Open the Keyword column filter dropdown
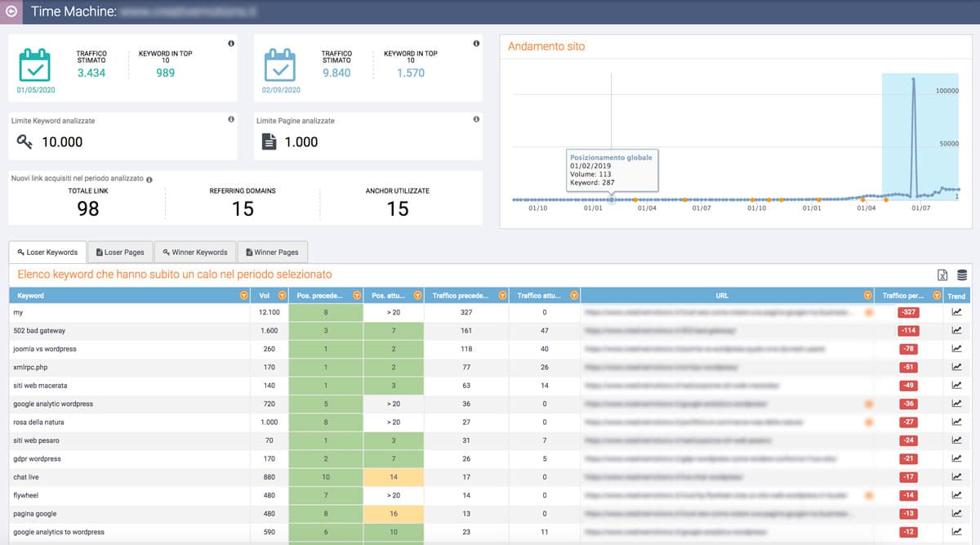The height and width of the screenshot is (545, 980). click(243, 295)
